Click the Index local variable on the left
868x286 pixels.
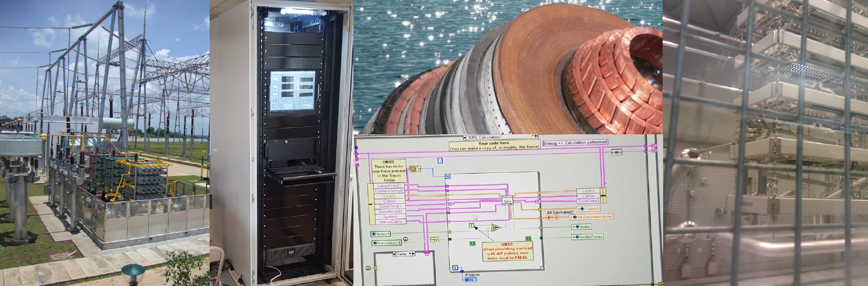click(x=381, y=234)
